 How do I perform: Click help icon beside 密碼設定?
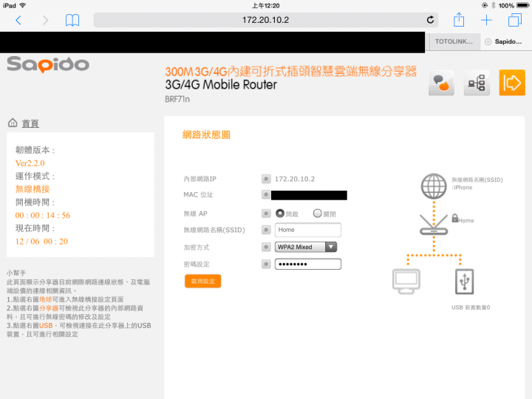click(x=266, y=264)
